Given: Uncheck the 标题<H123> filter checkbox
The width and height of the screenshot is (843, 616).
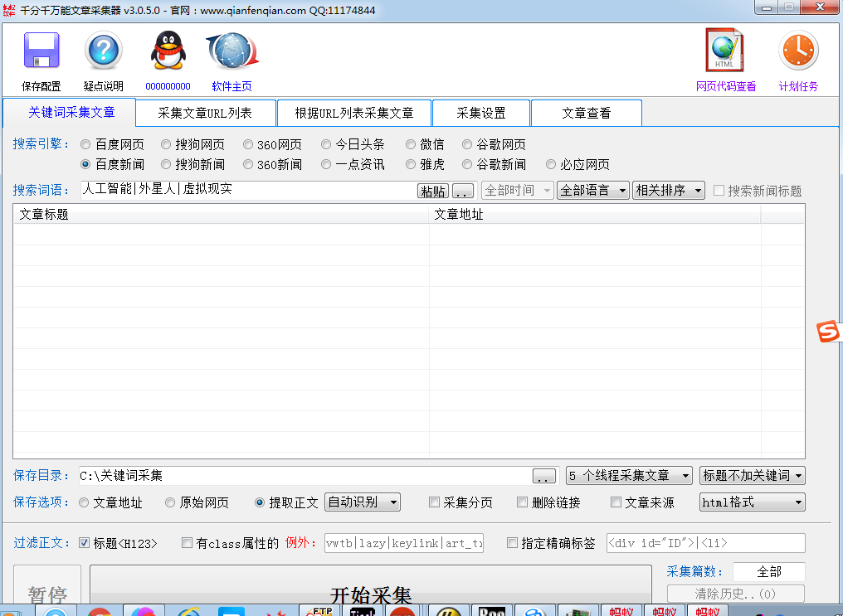Looking at the screenshot, I should (84, 543).
